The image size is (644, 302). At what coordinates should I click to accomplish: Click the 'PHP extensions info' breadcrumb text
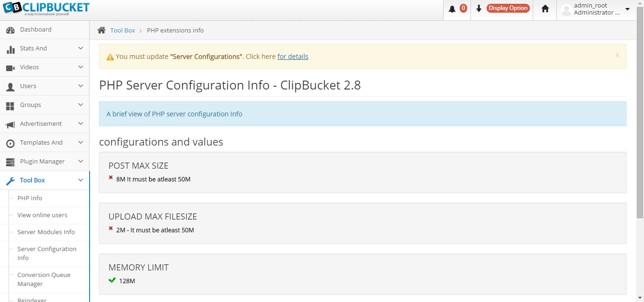point(175,30)
